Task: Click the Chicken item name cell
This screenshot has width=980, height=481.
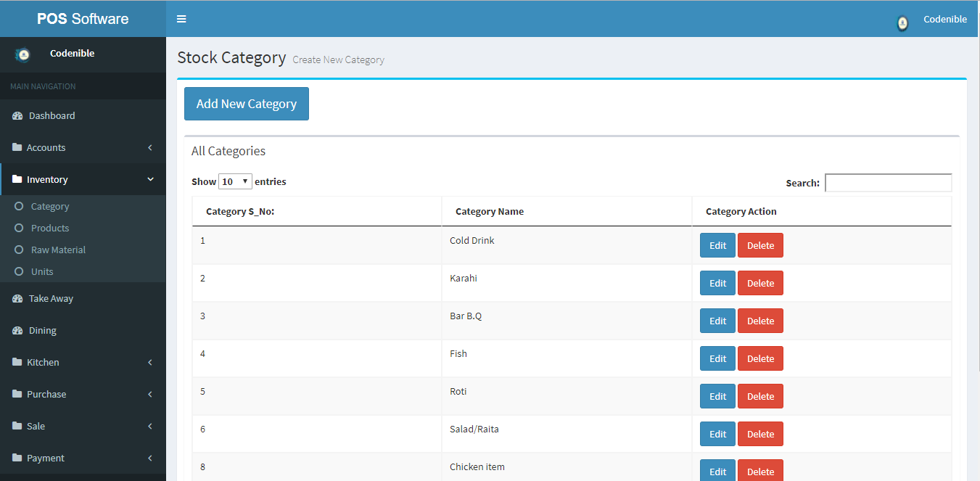Action: click(567, 467)
